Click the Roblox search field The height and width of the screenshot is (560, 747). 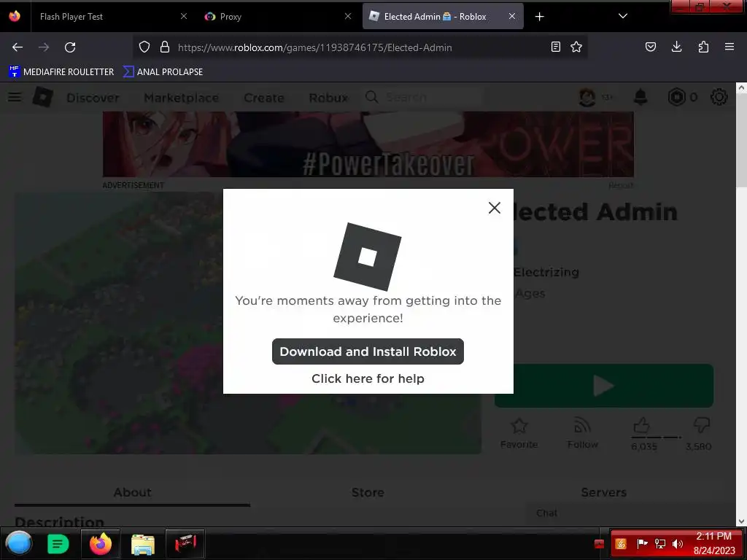coord(424,97)
